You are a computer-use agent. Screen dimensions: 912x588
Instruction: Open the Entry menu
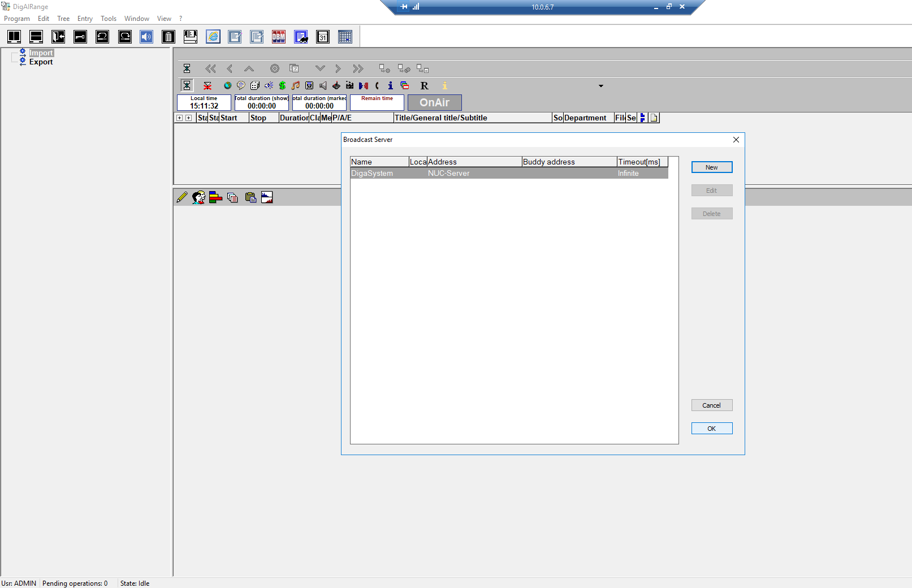pyautogui.click(x=85, y=19)
